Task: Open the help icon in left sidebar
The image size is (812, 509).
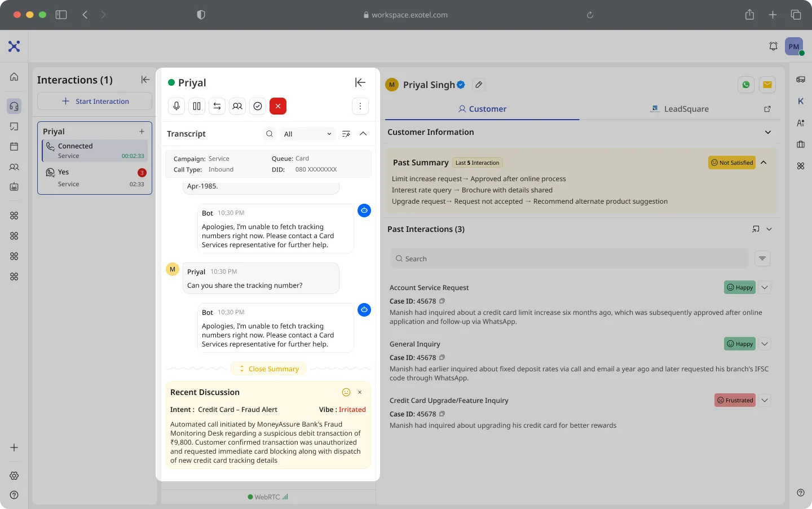Action: click(14, 495)
